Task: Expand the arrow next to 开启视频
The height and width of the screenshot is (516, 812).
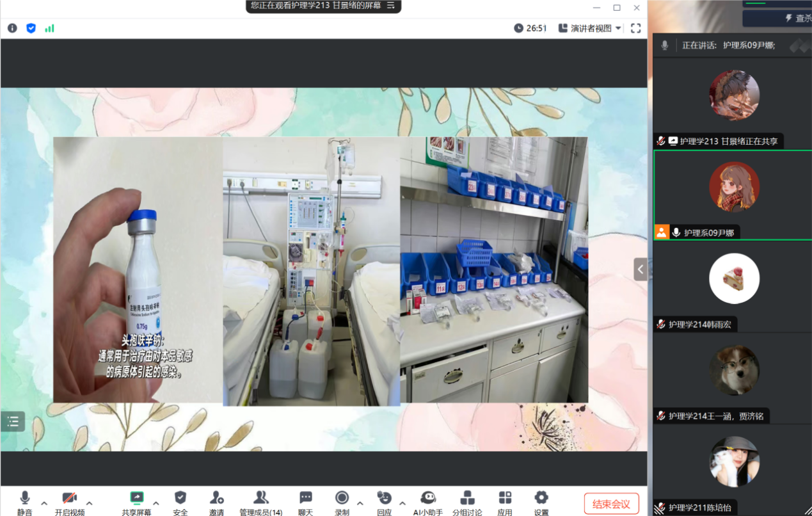Action: tap(90, 503)
